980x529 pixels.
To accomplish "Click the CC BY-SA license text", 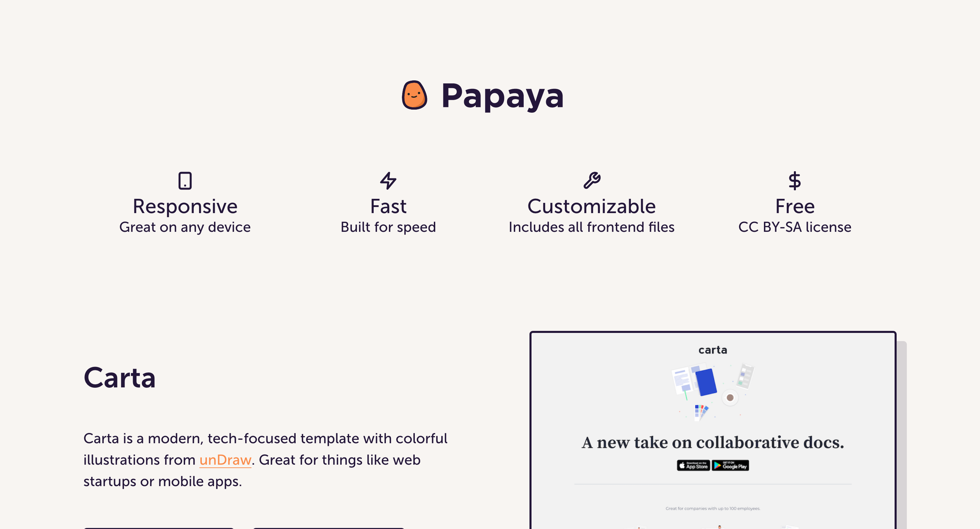I will pos(795,227).
